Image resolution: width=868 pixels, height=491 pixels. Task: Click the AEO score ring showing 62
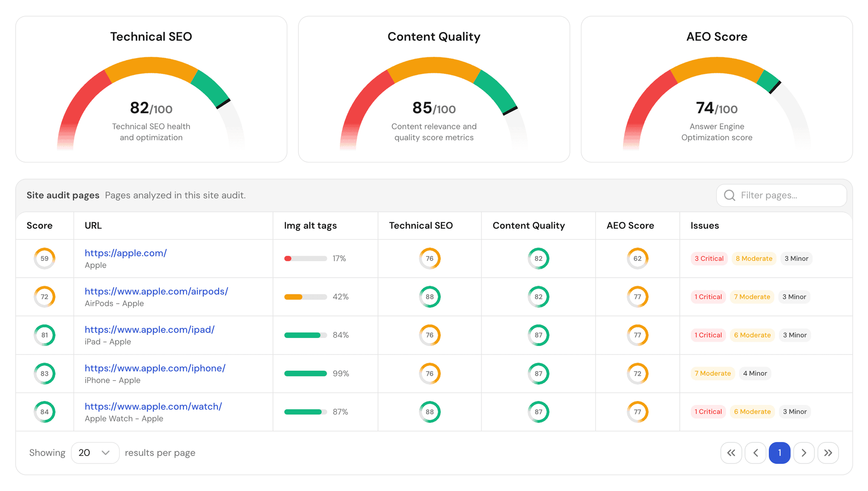pos(637,259)
